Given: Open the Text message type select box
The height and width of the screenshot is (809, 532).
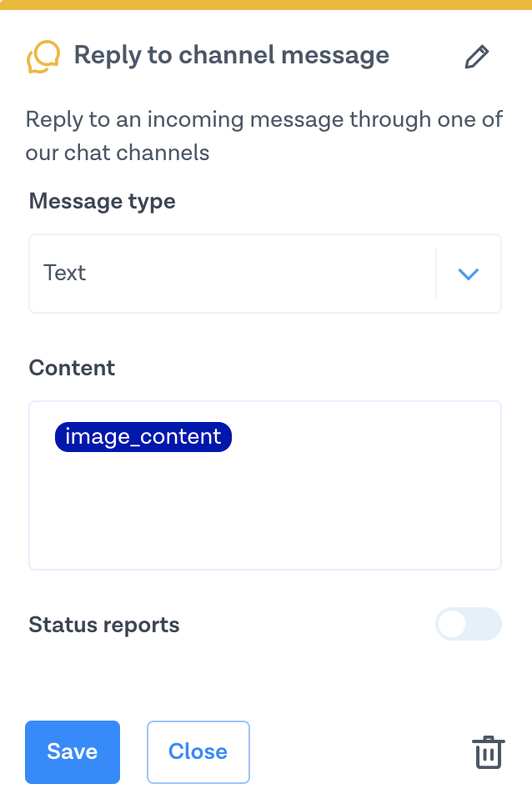Looking at the screenshot, I should 233,274.
